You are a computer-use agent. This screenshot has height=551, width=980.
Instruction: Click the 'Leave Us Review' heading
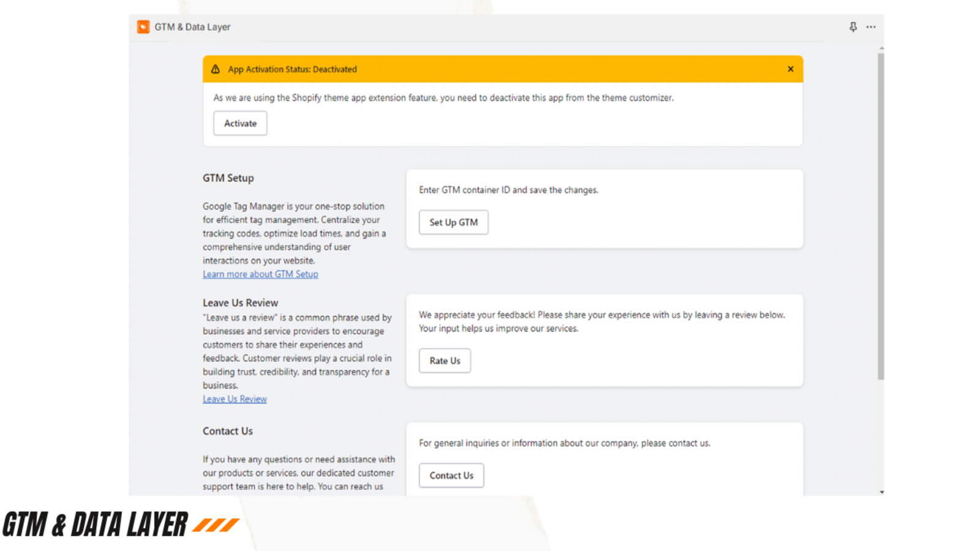pos(240,303)
